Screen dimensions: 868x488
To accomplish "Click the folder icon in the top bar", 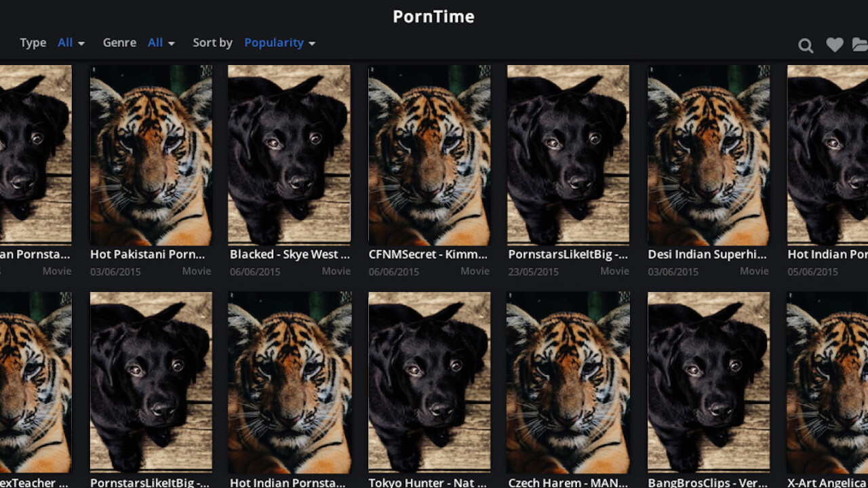I will [860, 45].
